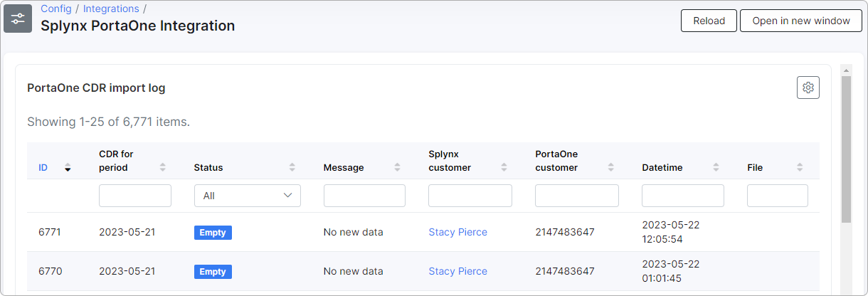Focus the CDR for period filter field
This screenshot has width=868, height=296.
pos(135,196)
